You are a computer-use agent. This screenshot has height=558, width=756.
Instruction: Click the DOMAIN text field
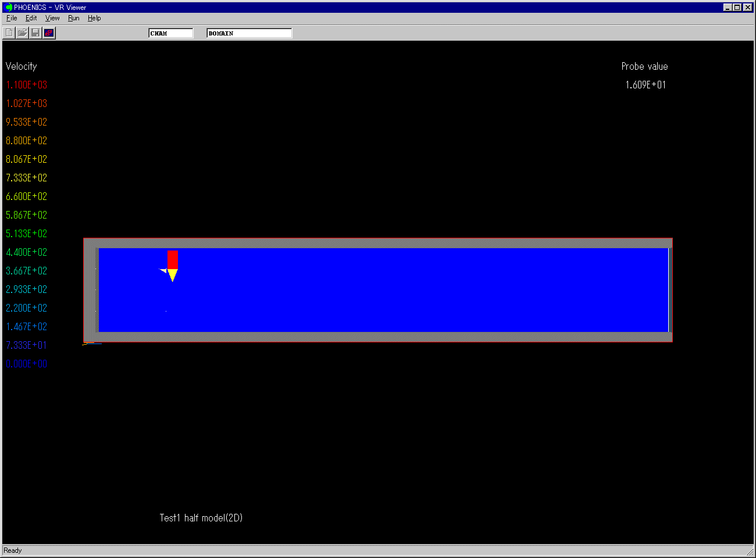pos(249,33)
